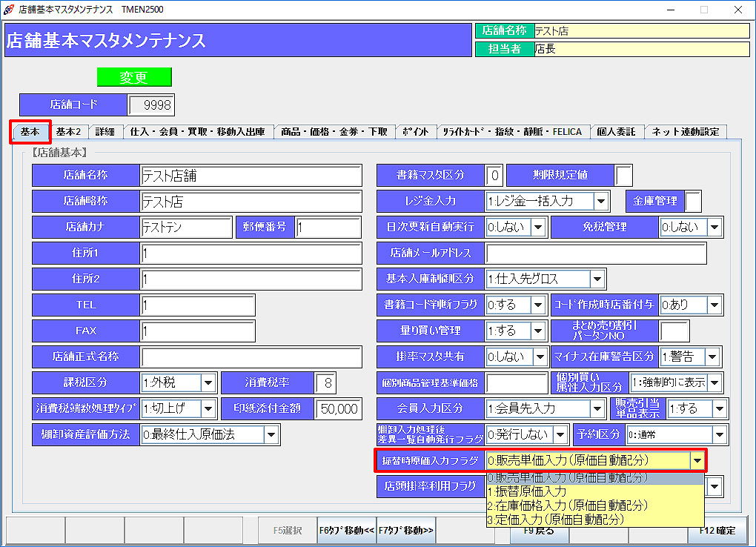Pick 2:在庫価格入力(原価自動配分) option

coord(568,505)
